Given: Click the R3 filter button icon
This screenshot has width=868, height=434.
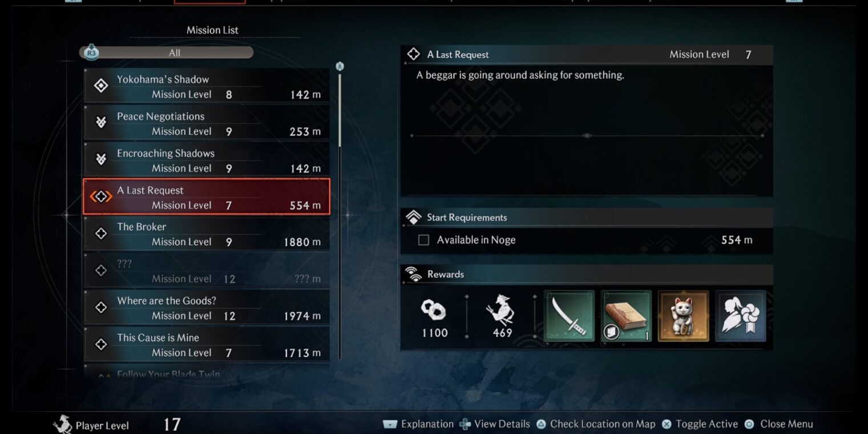Looking at the screenshot, I should point(91,53).
